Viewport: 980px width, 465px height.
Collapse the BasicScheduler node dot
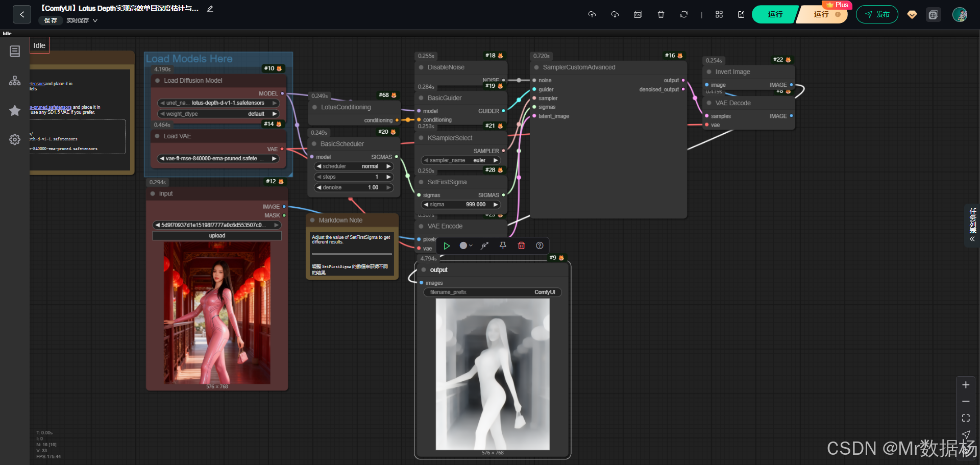point(314,144)
